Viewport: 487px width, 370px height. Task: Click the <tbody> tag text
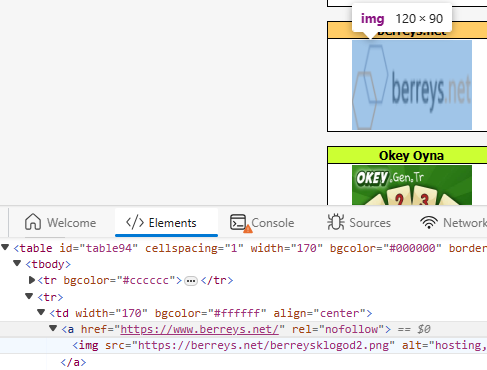click(48, 264)
